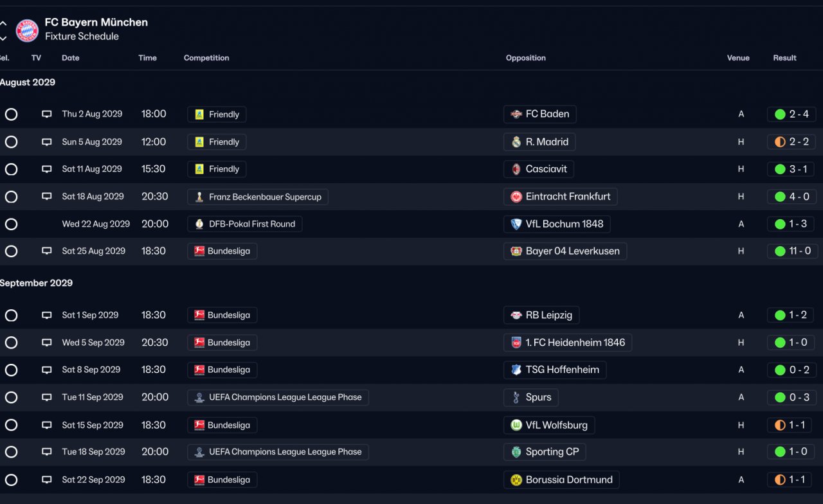Tick the selection circle for VfL Wolfsburg fixture
Viewport: 823px width, 504px height.
[x=11, y=425]
